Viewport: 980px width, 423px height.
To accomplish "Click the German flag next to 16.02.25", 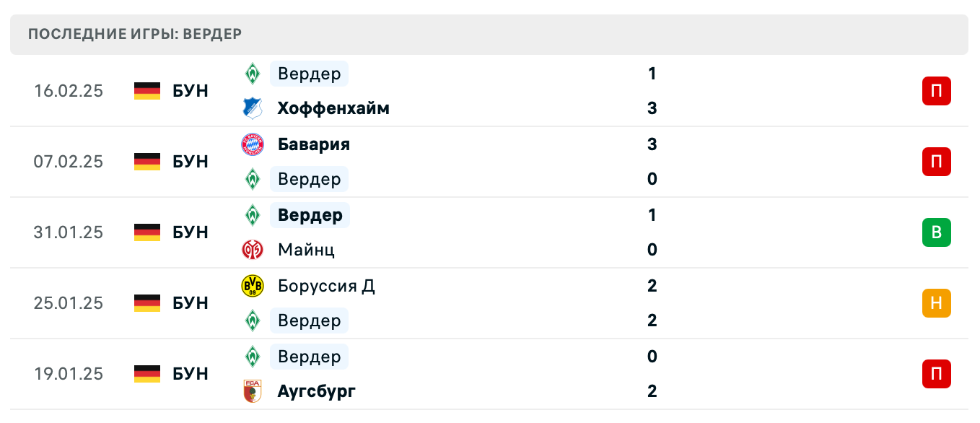I will point(145,91).
